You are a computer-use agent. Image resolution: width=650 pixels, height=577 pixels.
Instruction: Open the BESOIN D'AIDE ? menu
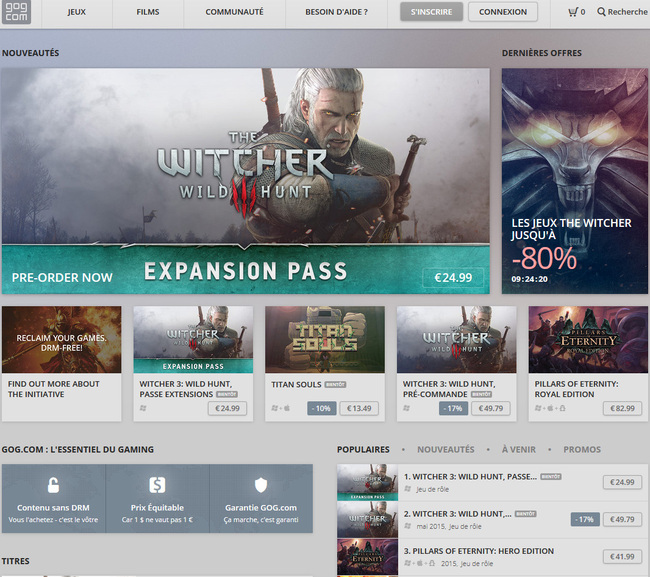[x=336, y=12]
